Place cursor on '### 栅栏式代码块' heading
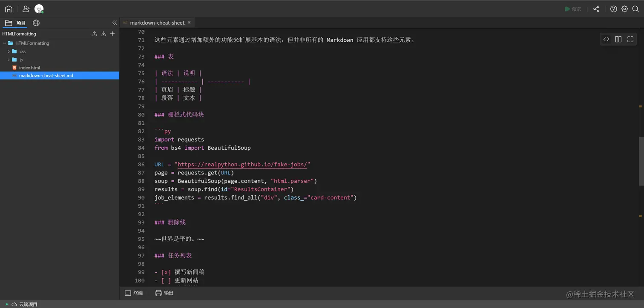This screenshot has width=644, height=308. [x=179, y=114]
